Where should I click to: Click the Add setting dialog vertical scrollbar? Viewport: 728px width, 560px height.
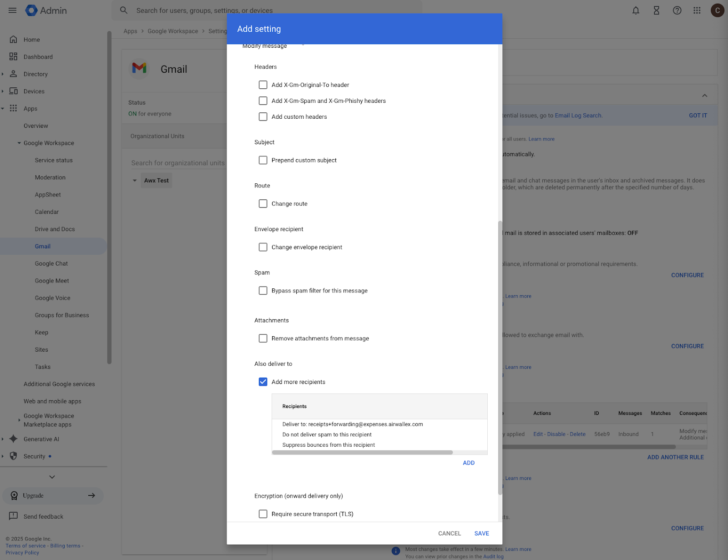(x=500, y=358)
